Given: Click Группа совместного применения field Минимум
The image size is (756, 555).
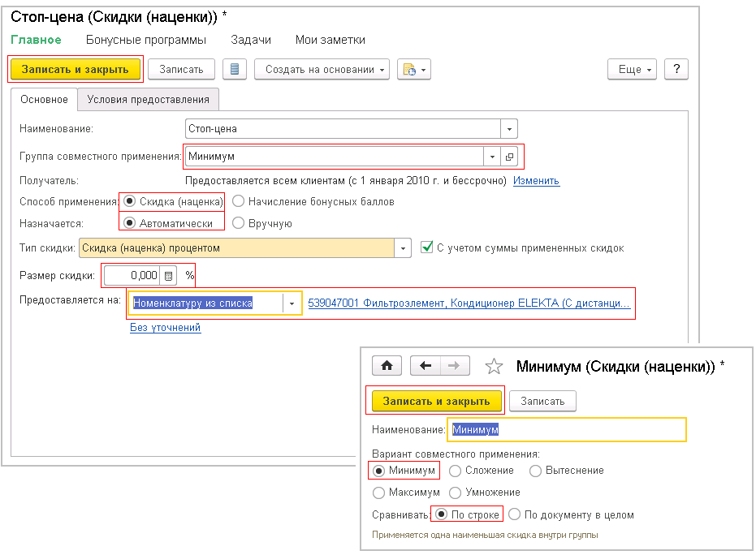Looking at the screenshot, I should tap(335, 157).
